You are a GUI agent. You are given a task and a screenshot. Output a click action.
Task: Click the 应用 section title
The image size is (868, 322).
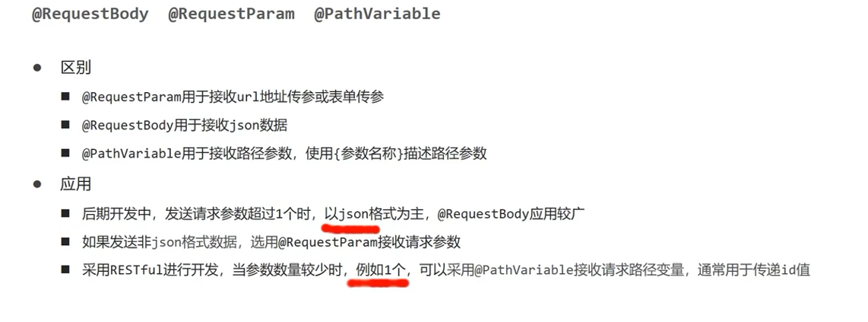76,184
